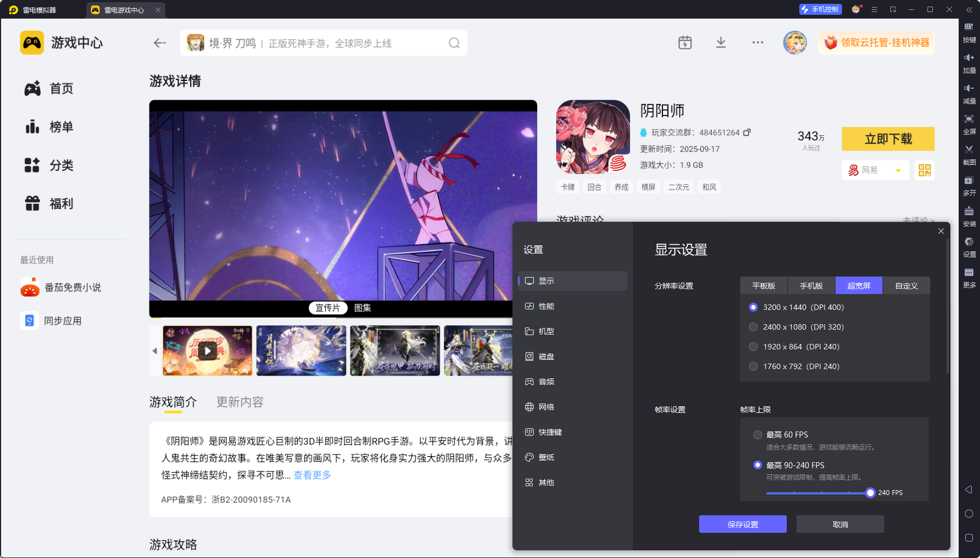The height and width of the screenshot is (558, 980).
Task: 拖动帧率上限滑块旁点击 240 FPS 滑块
Action: click(871, 492)
